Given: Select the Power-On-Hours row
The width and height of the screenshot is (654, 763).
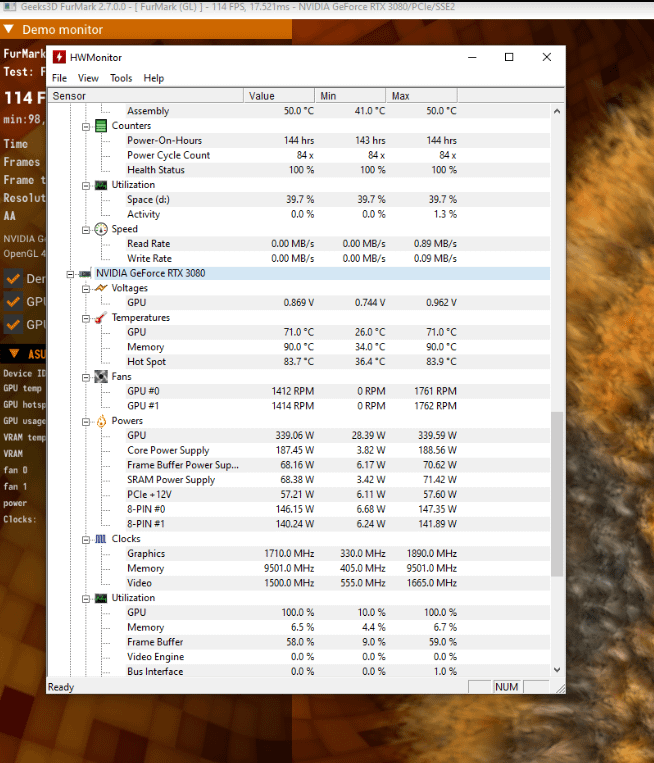Looking at the screenshot, I should coord(337,141).
